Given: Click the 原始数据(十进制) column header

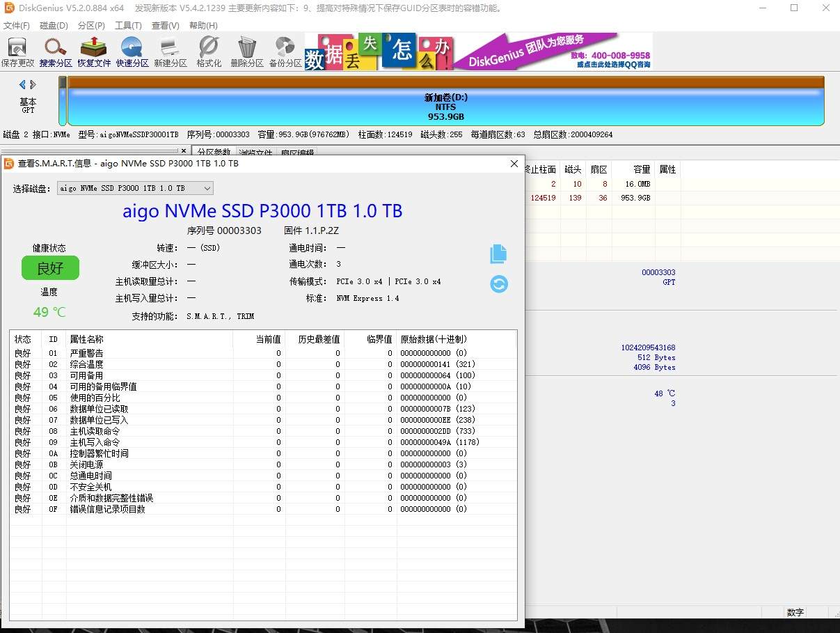Looking at the screenshot, I should pos(457,339).
